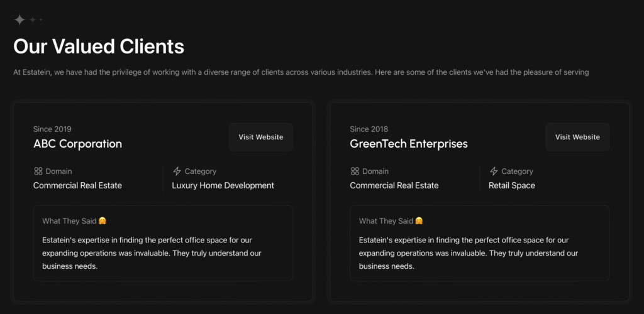Select the ABC Corporation client name
Viewport: 644px width, 314px height.
[77, 144]
